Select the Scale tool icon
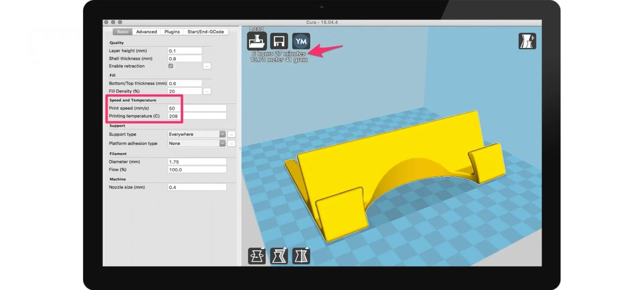Viewport: 644px width, 290px height. click(x=279, y=256)
